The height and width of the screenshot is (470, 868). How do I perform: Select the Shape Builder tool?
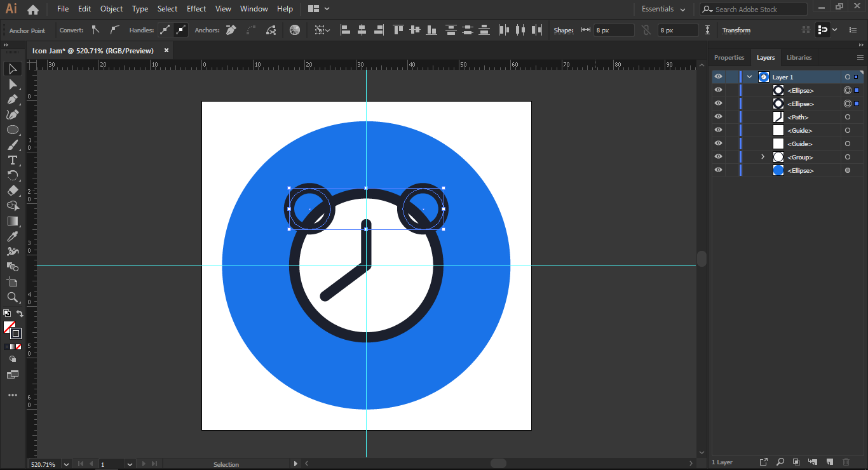[13, 206]
